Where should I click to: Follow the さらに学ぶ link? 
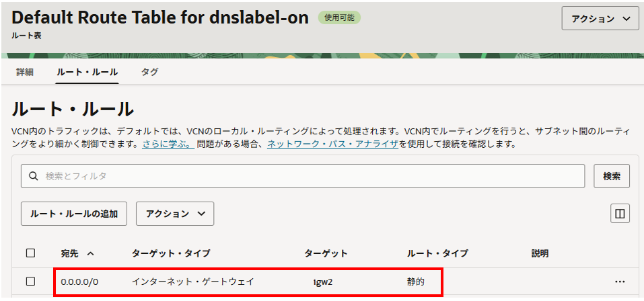168,144
